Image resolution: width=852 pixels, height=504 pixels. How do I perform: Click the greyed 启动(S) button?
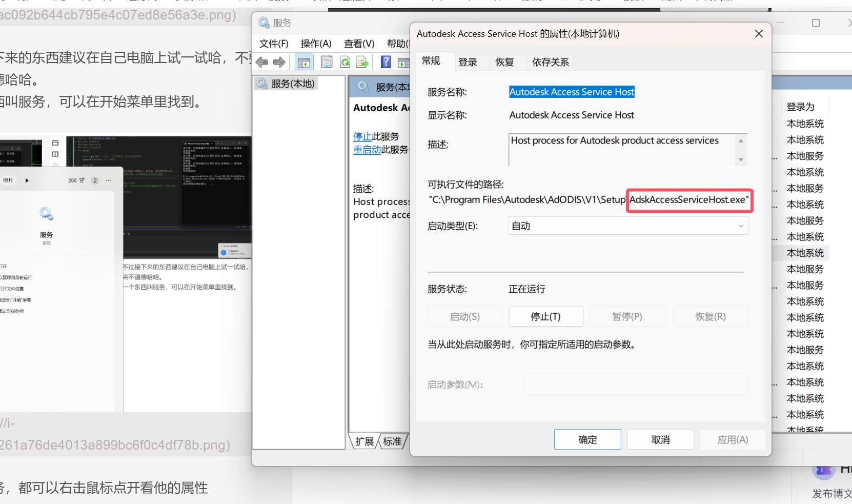pos(465,316)
